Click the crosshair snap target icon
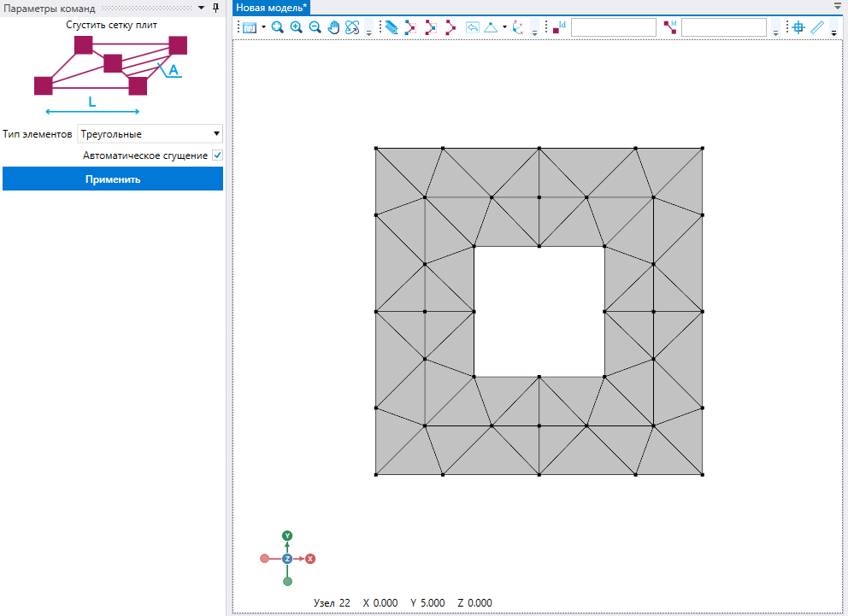Image resolution: width=848 pixels, height=616 pixels. click(798, 27)
